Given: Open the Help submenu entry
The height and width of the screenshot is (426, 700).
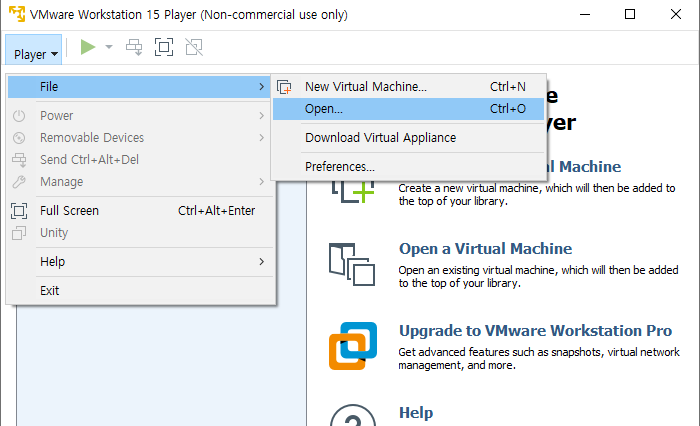Looking at the screenshot, I should point(139,262).
